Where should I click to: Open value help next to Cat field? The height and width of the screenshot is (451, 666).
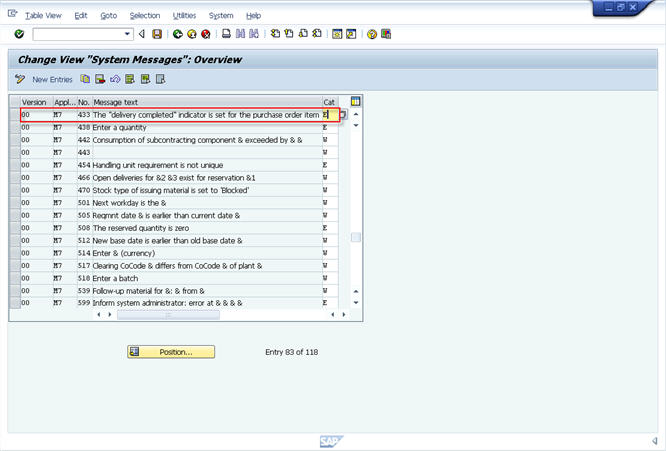click(x=342, y=115)
